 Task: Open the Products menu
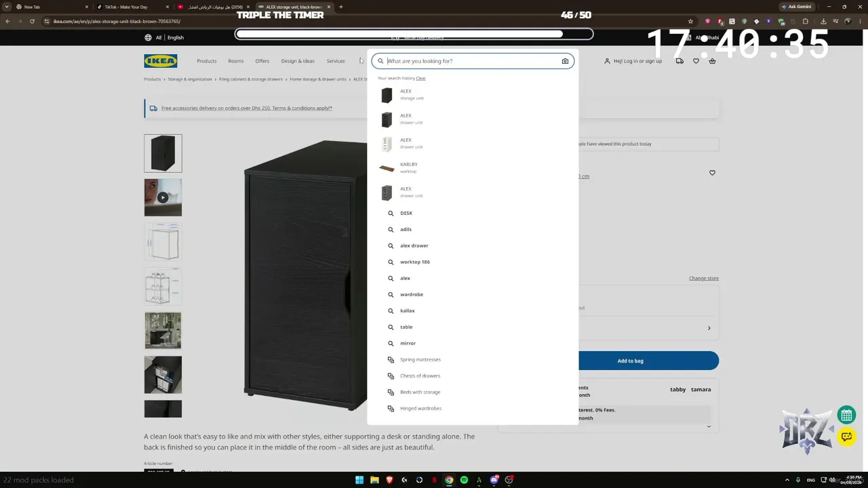tap(207, 61)
